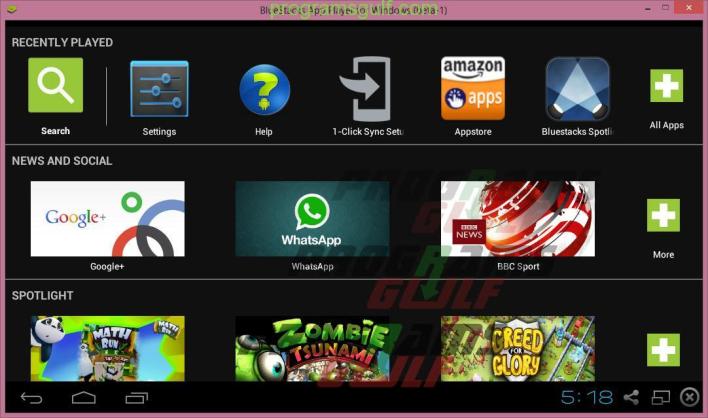
Task: Minimize the BlueStacks window
Action: point(648,9)
